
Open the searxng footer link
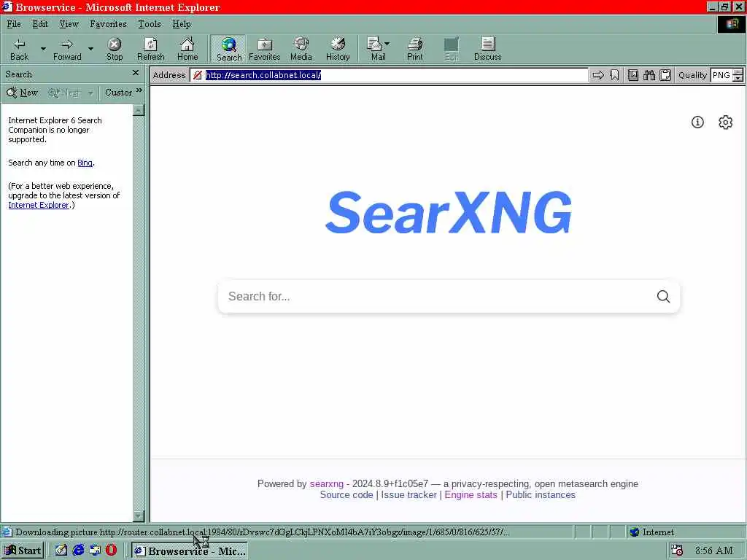(x=326, y=484)
